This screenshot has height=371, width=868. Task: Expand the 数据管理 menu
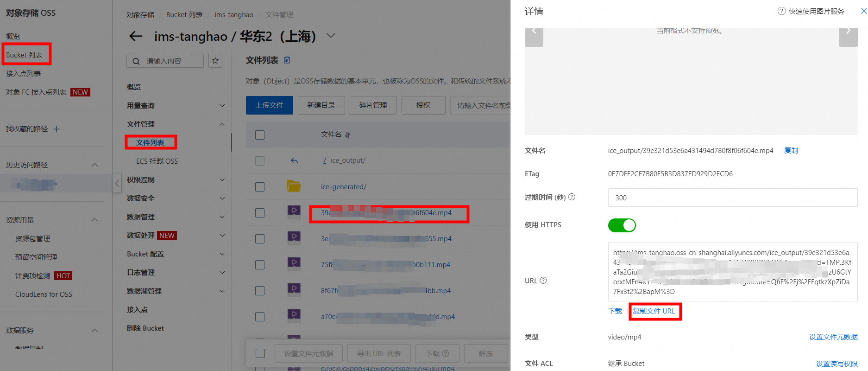[x=222, y=217]
